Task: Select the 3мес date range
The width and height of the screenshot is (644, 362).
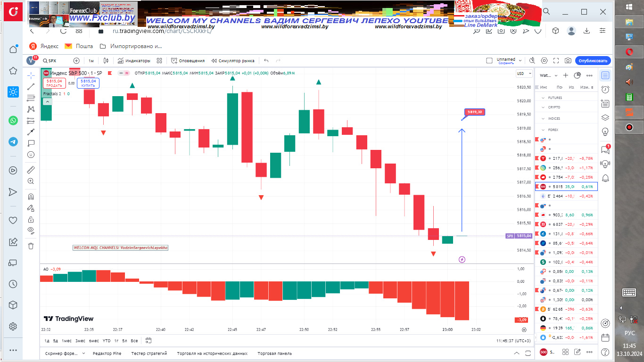Action: [80, 340]
